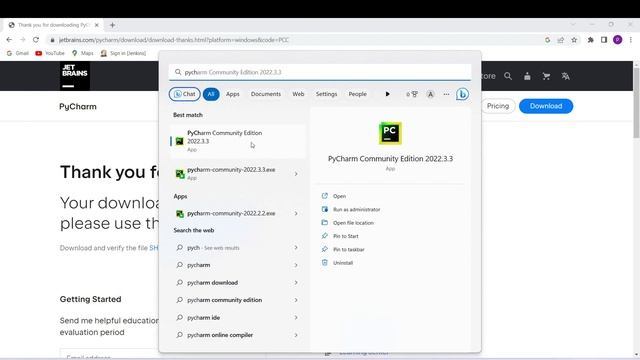Screen dimensions: 640x360
Task: Click the PyCharm product name on webpage
Action: point(78,107)
